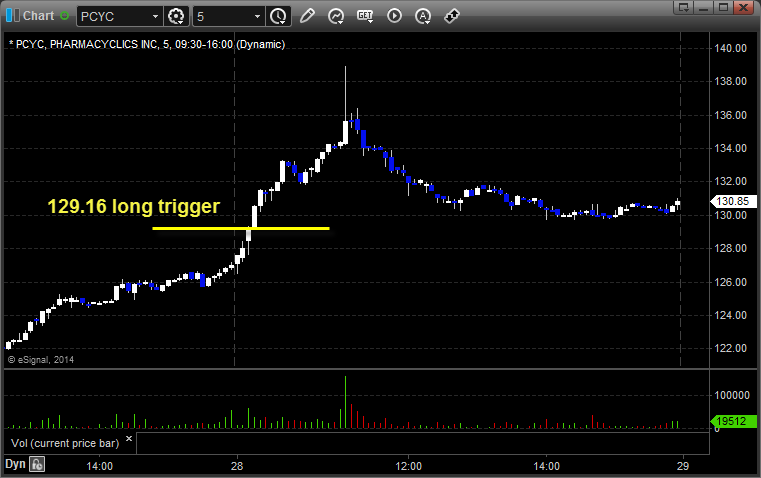
Task: Click into the PCYC symbol entry field
Action: click(115, 16)
